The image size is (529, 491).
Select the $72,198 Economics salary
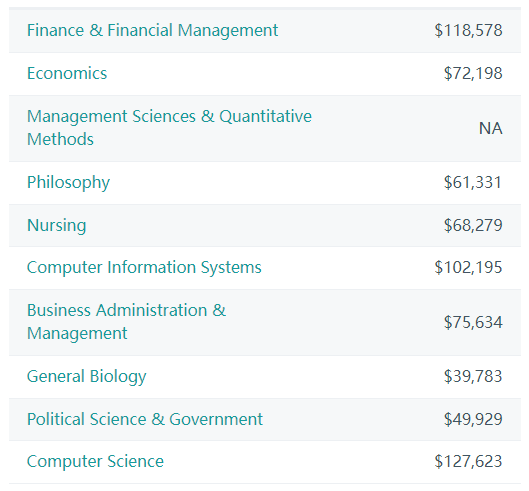coord(473,73)
